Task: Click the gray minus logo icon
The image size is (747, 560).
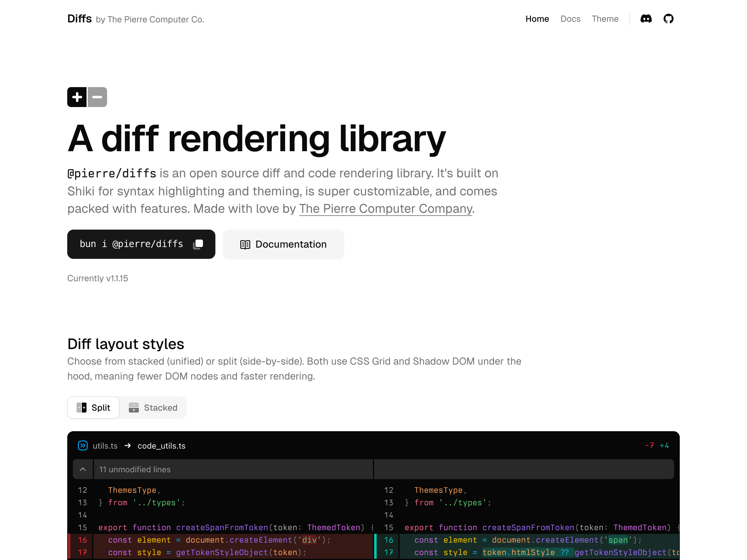Action: pyautogui.click(x=97, y=97)
